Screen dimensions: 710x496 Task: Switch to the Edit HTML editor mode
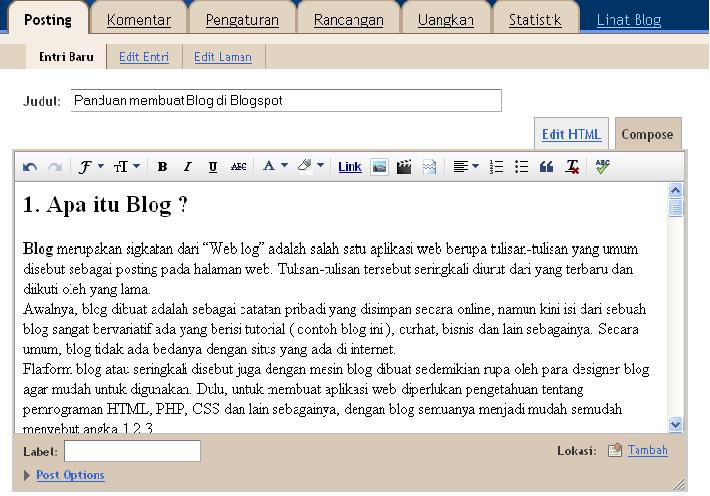[571, 134]
